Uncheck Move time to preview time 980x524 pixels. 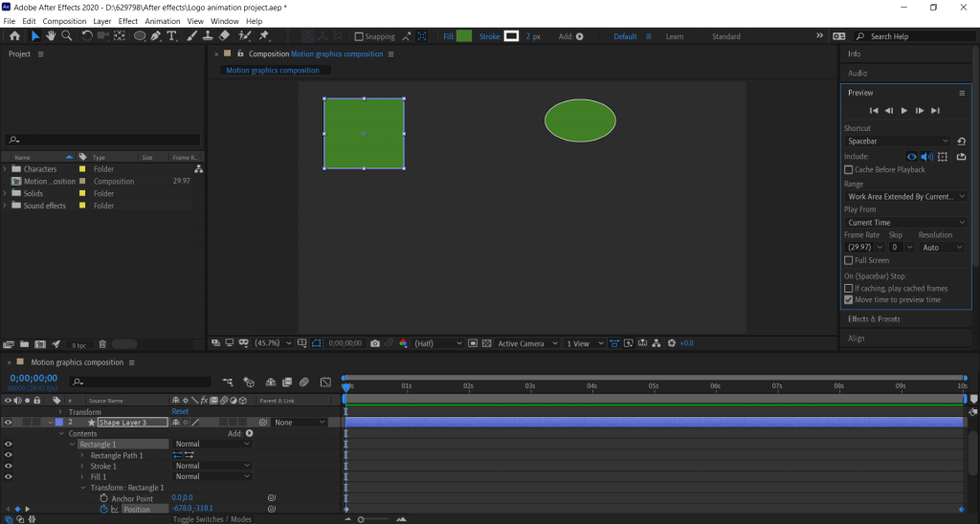tap(849, 299)
